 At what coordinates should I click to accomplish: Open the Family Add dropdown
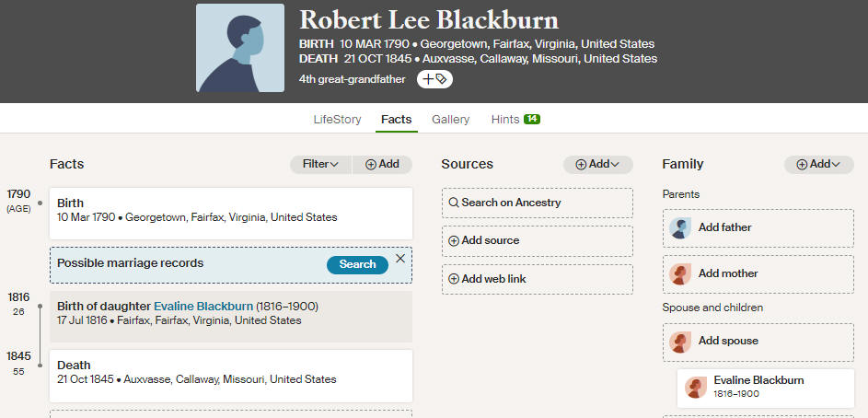[818, 165]
